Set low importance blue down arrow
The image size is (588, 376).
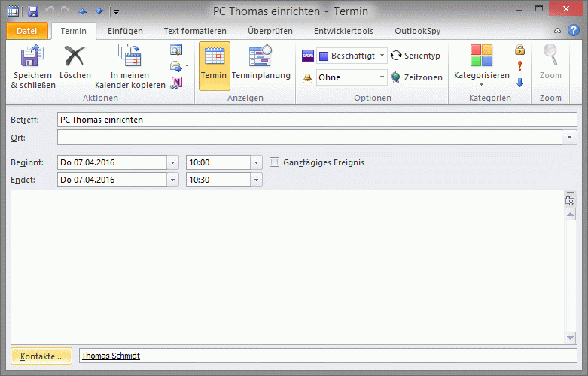coord(519,82)
